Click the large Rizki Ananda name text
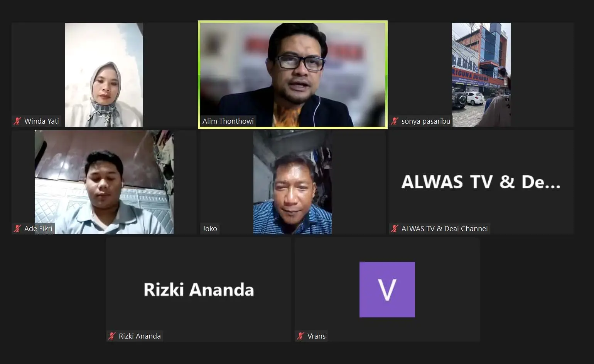594x364 pixels. (x=199, y=290)
